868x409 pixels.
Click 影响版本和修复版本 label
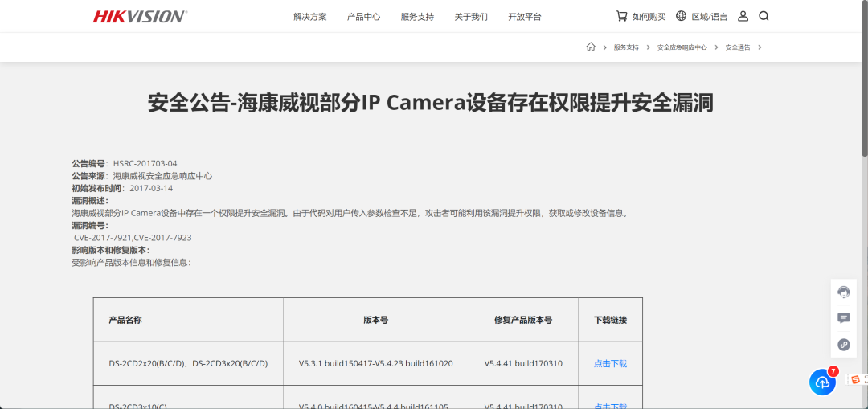[x=109, y=250]
